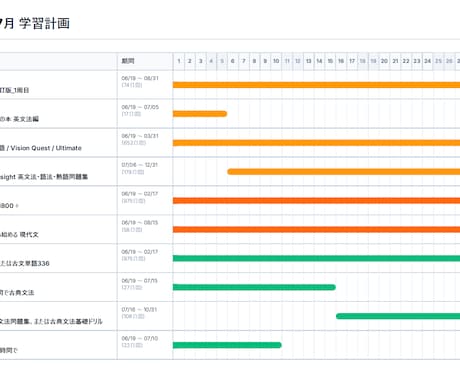This screenshot has height=380, width=460.
Task: Click the 期間 column header
Action: (128, 61)
